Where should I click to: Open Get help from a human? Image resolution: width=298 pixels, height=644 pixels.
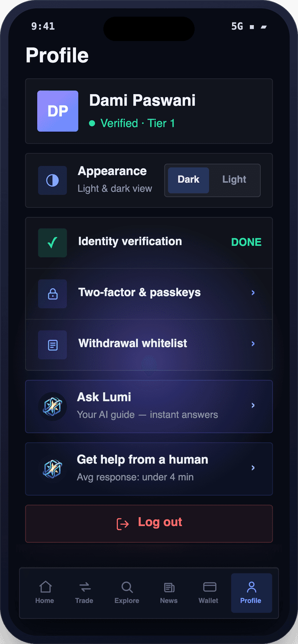point(149,469)
